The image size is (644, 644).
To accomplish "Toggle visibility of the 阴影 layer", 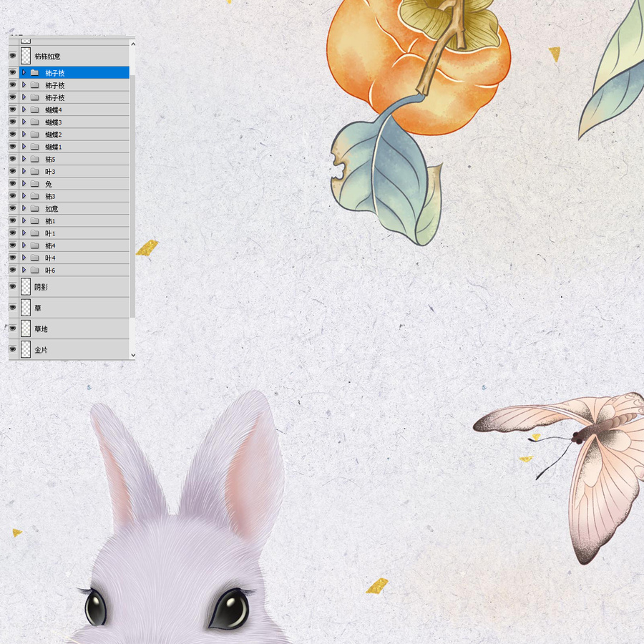I will point(13,286).
